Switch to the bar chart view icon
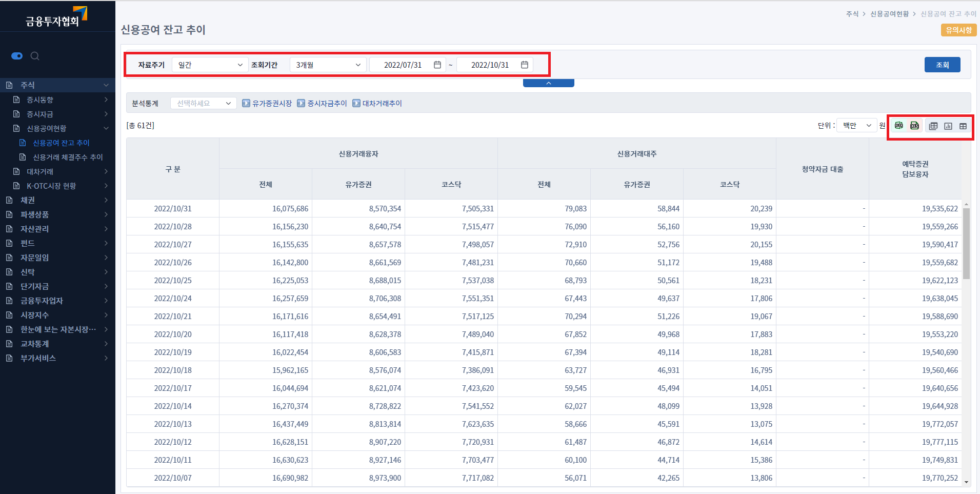The height and width of the screenshot is (494, 980). 948,126
